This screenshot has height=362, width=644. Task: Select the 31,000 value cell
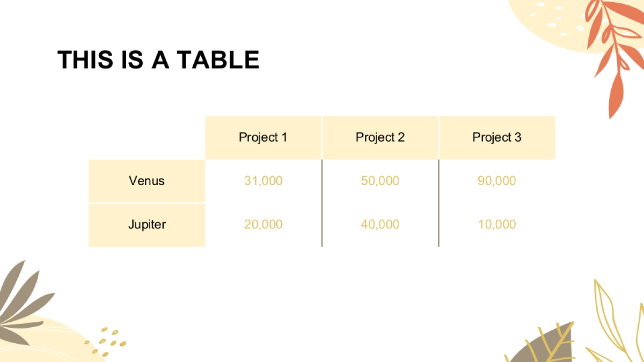(x=263, y=181)
